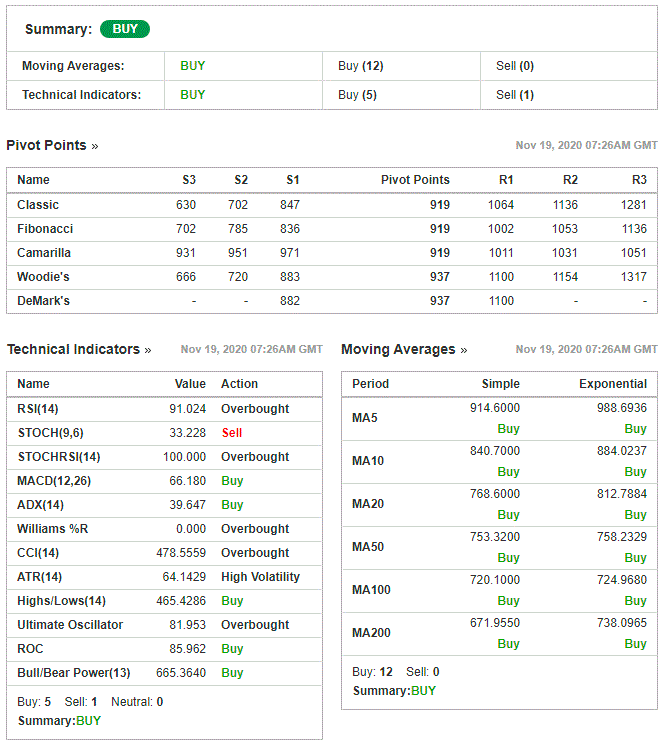The height and width of the screenshot is (745, 665).
Task: Click the Moving Averages BUY summary value
Action: coord(193,66)
